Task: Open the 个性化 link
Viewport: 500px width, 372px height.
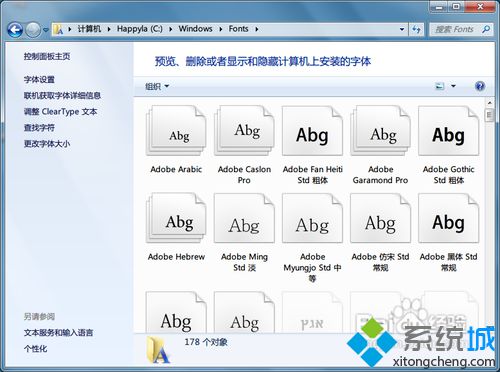Action: pyautogui.click(x=35, y=349)
